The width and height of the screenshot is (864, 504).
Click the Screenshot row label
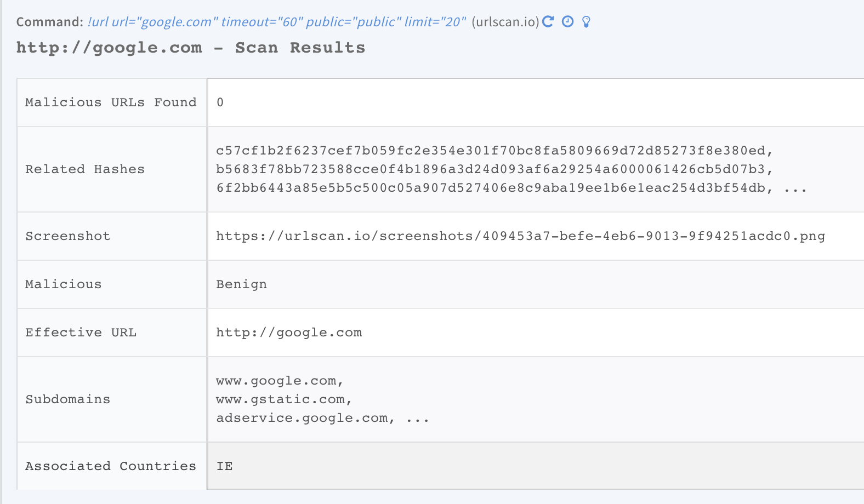pos(68,236)
